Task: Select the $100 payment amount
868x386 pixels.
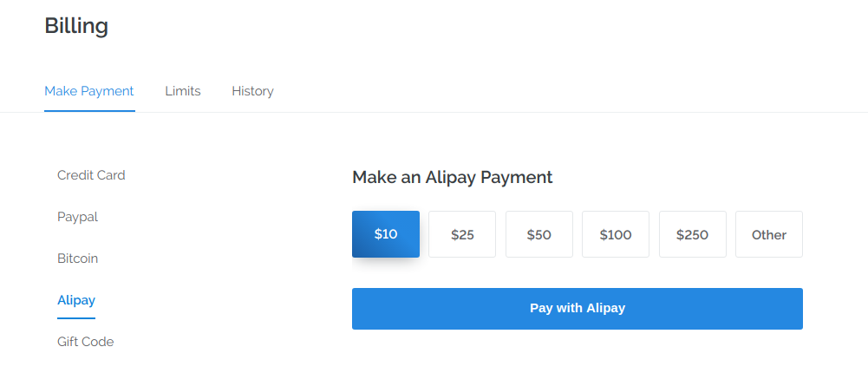Action: click(x=616, y=234)
